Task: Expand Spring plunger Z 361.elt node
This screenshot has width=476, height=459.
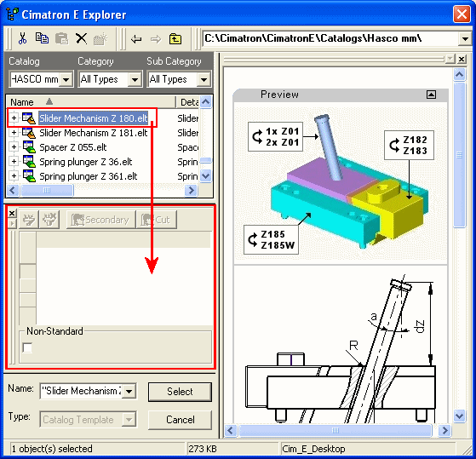Action: (x=14, y=175)
